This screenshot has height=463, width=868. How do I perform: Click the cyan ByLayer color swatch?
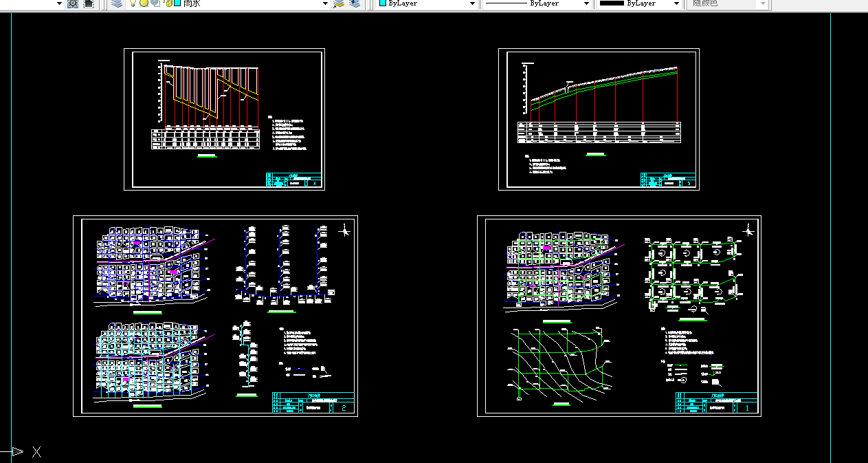pos(383,3)
